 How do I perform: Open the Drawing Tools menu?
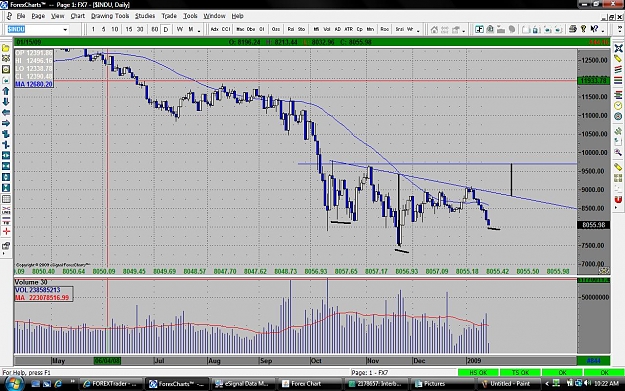tap(110, 16)
